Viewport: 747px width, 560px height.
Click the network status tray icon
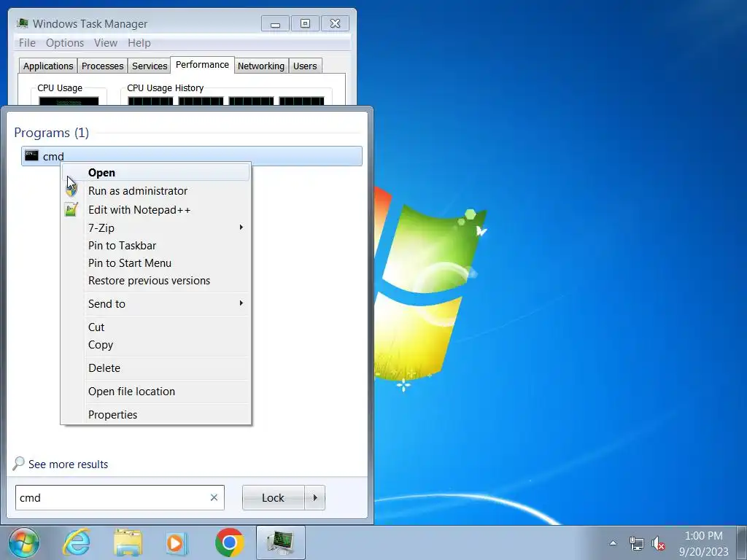(636, 543)
